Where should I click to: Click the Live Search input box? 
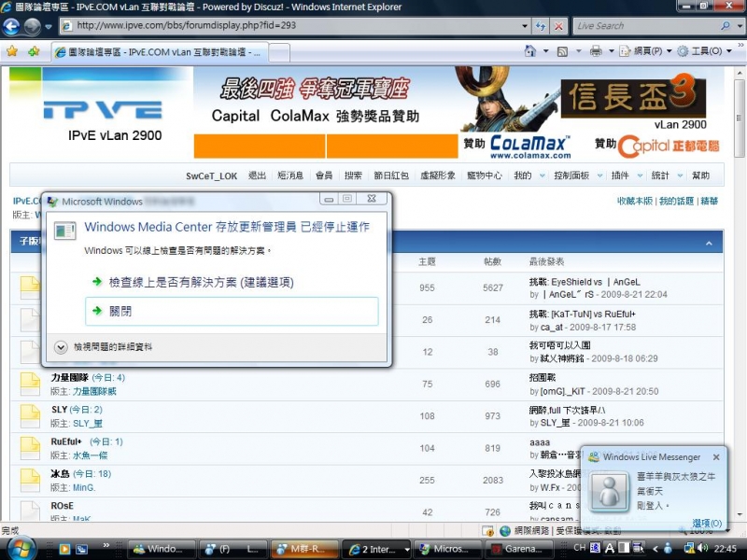tap(646, 26)
